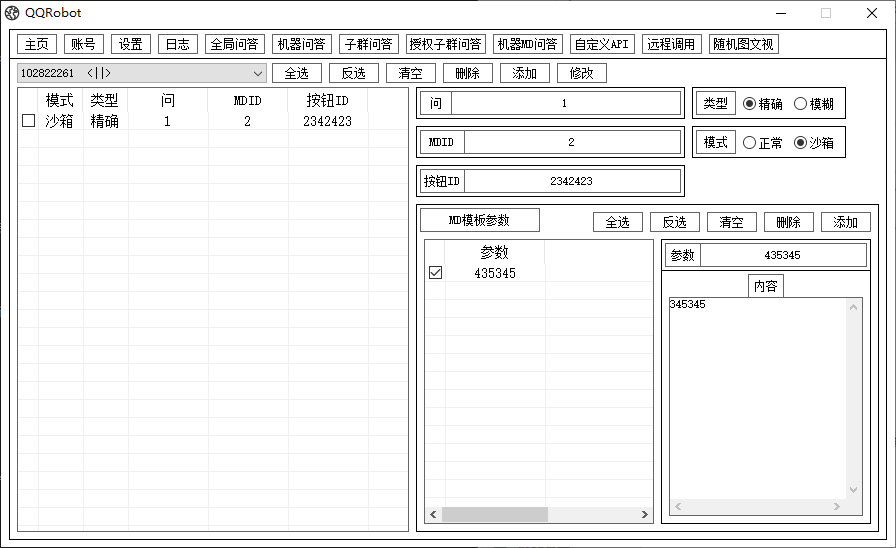Click the 问 input field
896x548 pixels.
(564, 104)
